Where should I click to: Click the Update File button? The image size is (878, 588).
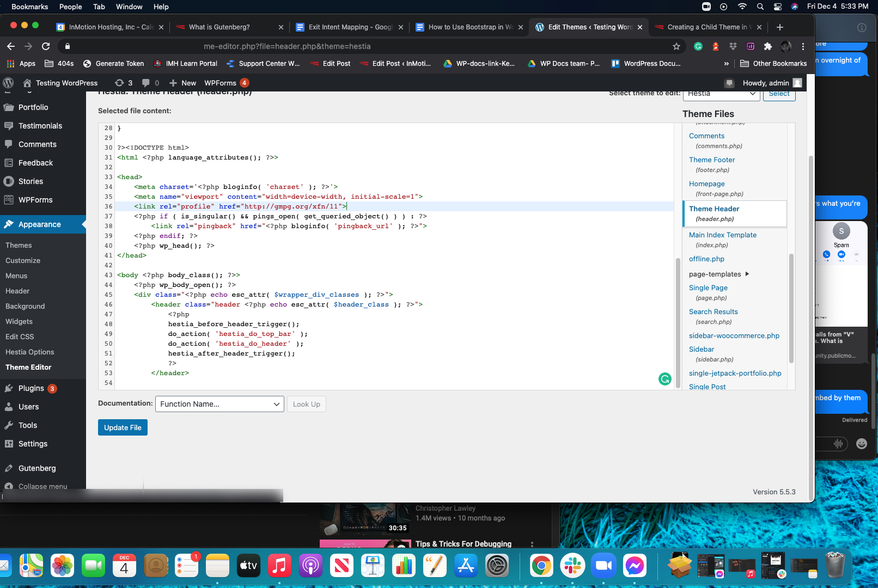coord(123,427)
